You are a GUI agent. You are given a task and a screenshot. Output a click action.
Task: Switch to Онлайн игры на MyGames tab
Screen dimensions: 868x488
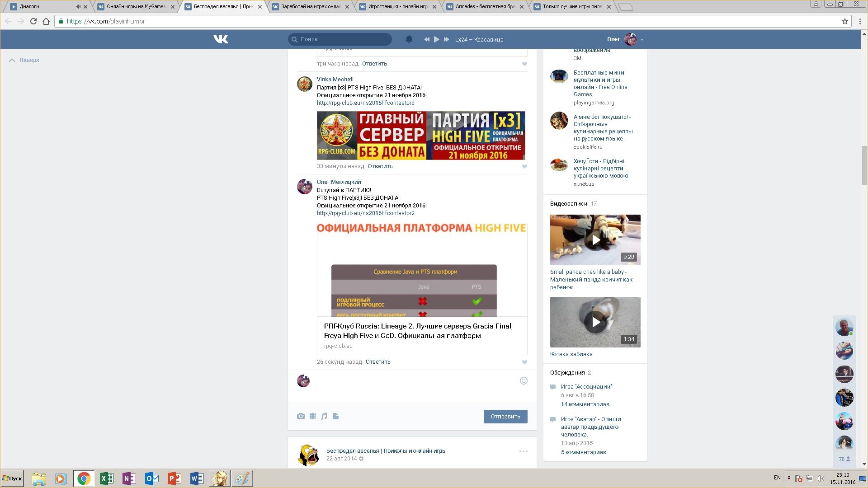136,7
